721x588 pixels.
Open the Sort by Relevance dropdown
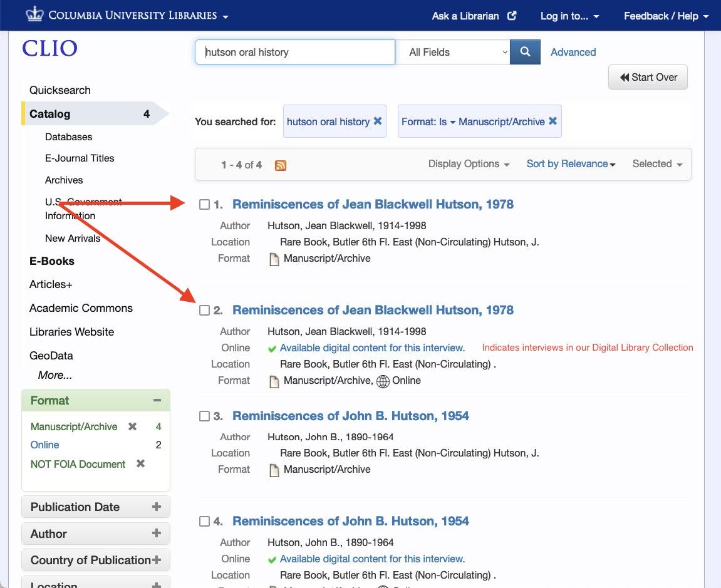[x=569, y=163]
